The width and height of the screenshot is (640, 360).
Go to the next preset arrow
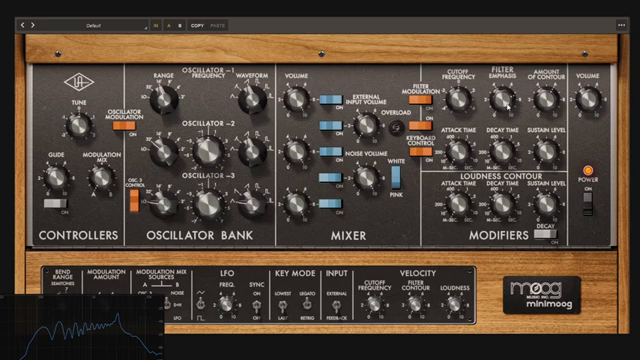pyautogui.click(x=33, y=25)
